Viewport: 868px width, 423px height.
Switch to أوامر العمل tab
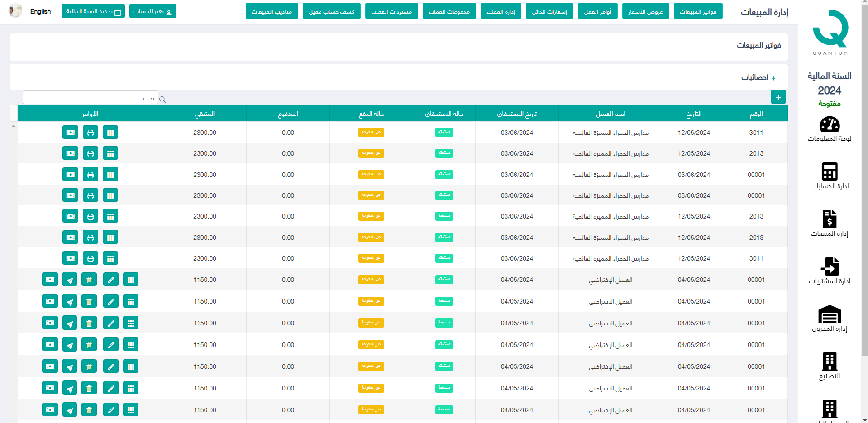(597, 11)
